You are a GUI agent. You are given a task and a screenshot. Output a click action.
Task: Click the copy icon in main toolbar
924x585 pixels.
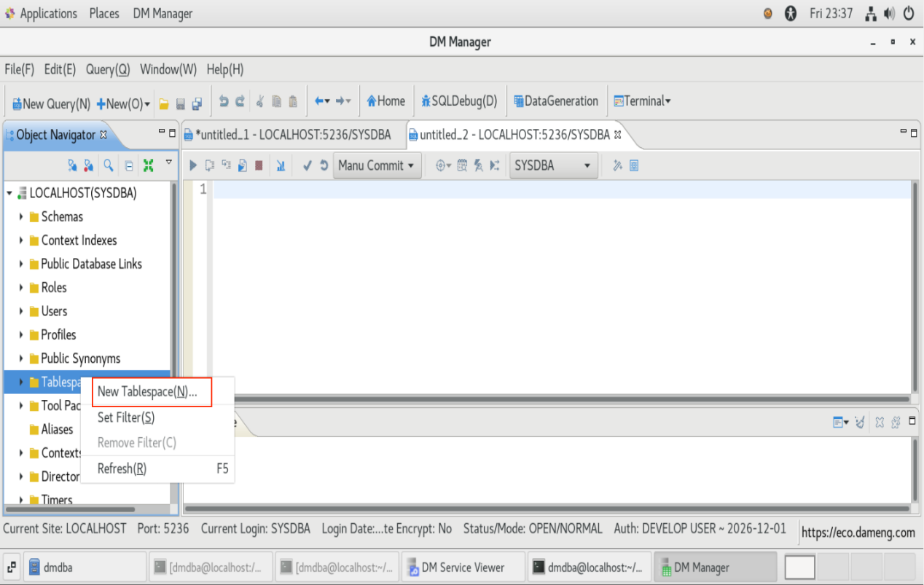[276, 102]
